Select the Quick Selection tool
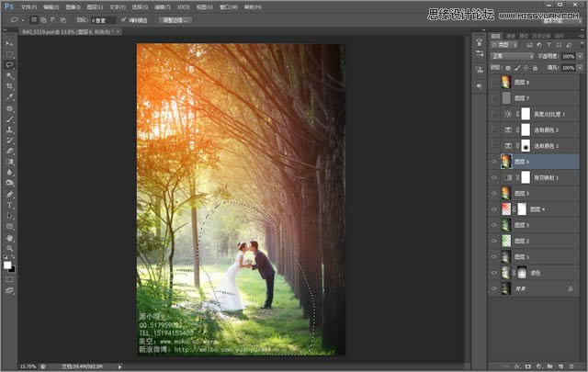 click(10, 75)
